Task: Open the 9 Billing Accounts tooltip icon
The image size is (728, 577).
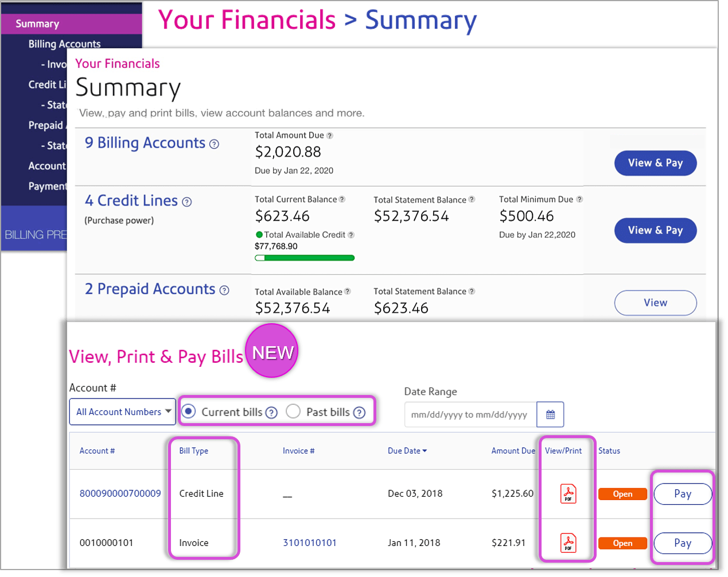Action: 215,144
